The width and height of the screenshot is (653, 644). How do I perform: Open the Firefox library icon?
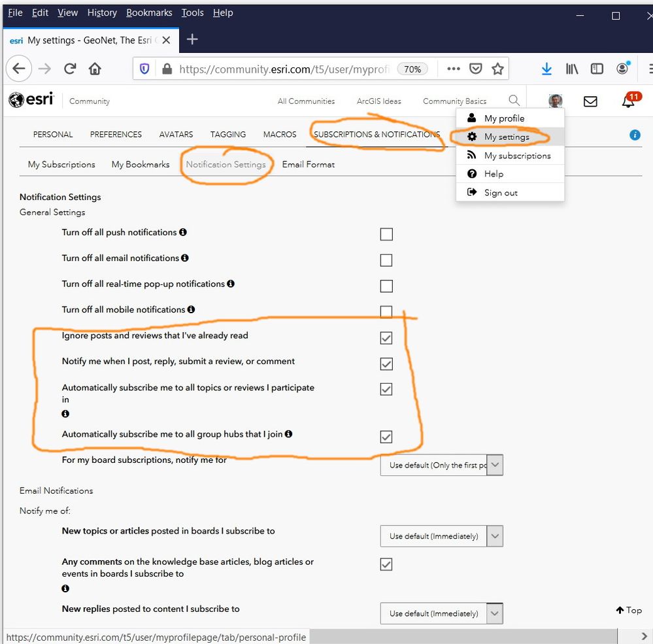pos(572,69)
